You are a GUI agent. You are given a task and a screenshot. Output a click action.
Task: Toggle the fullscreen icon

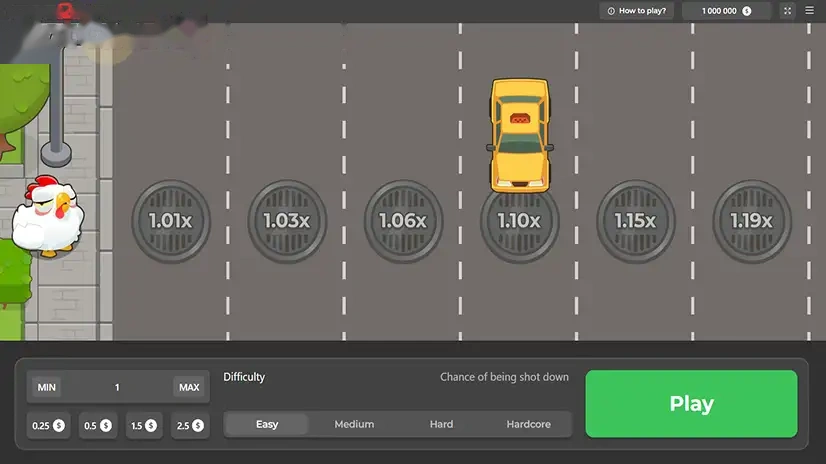coord(788,11)
